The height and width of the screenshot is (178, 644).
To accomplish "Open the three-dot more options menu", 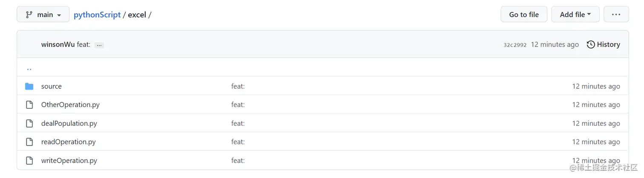I will 616,14.
